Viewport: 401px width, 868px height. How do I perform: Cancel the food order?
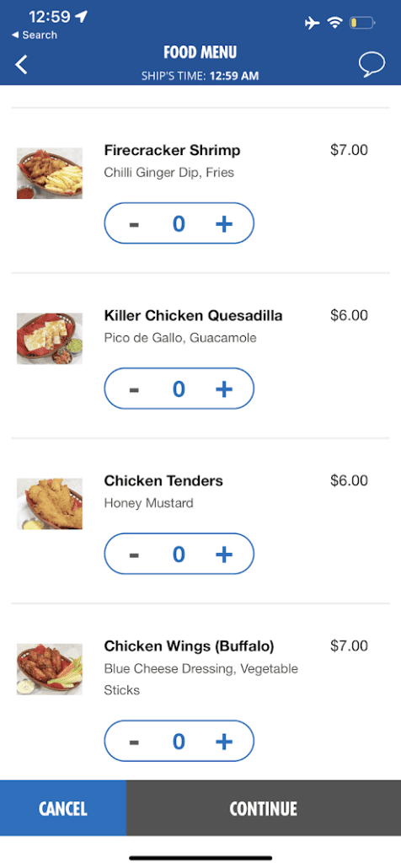click(x=63, y=808)
